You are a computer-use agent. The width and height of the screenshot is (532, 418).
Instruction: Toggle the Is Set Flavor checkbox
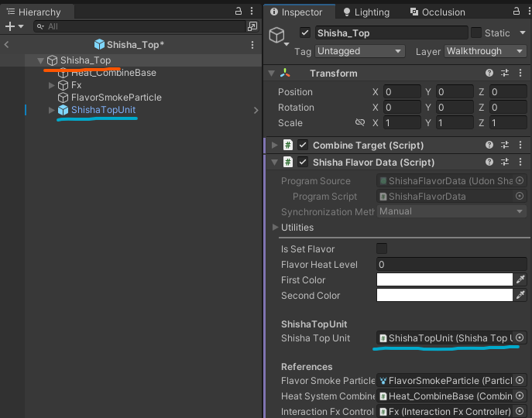coord(382,248)
